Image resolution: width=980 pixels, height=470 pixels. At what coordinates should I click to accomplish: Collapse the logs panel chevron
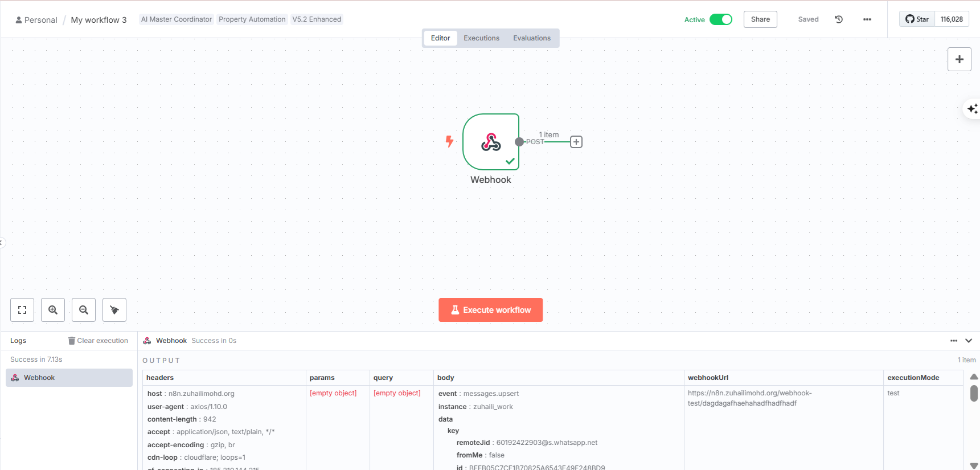coord(969,341)
